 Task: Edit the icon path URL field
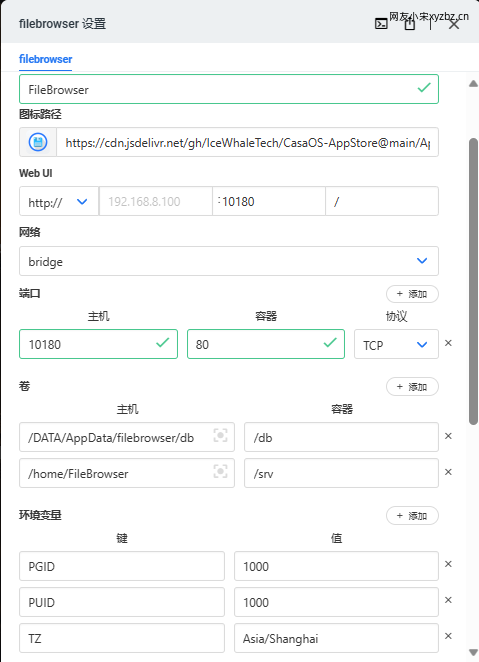[247, 142]
